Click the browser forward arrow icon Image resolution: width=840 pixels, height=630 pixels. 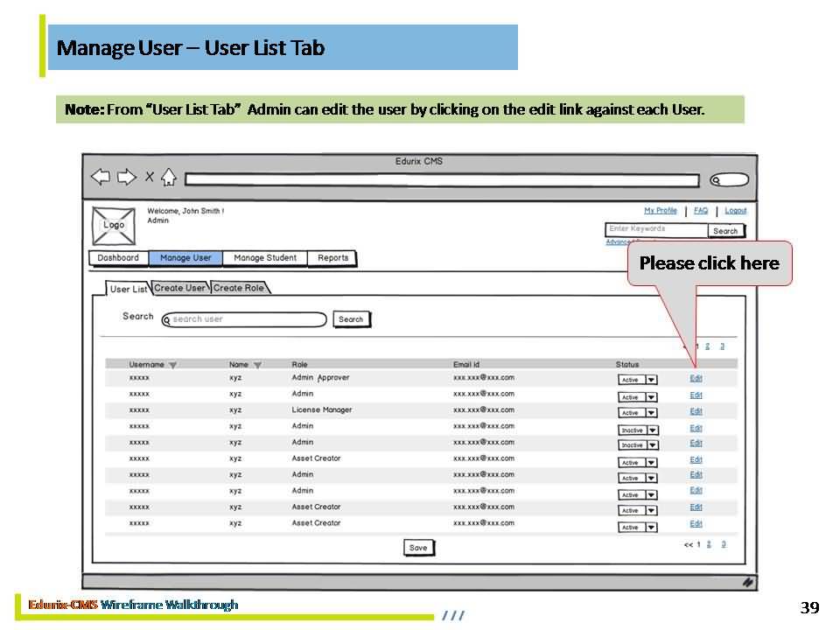(x=127, y=178)
